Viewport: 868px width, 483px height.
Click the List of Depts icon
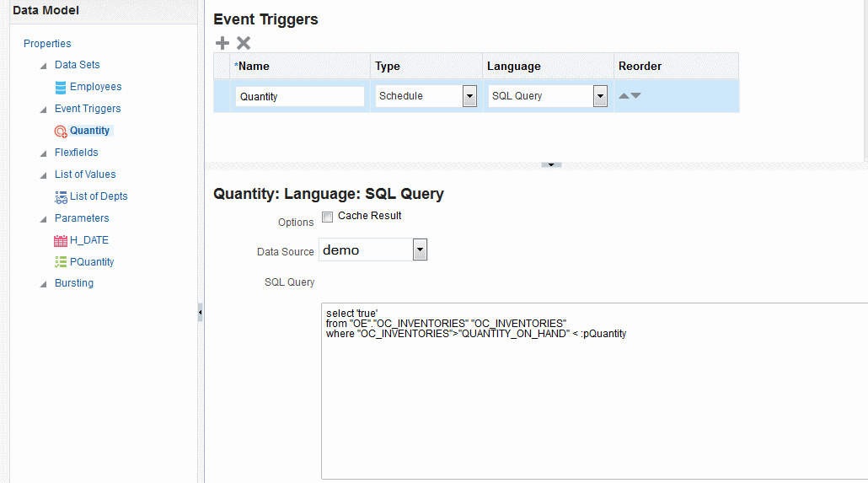(x=61, y=196)
